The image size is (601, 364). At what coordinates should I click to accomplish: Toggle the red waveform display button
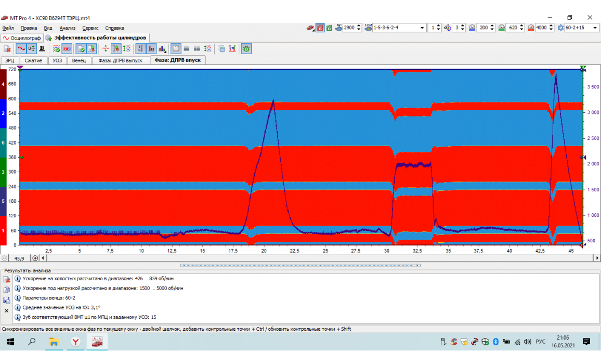point(20,48)
